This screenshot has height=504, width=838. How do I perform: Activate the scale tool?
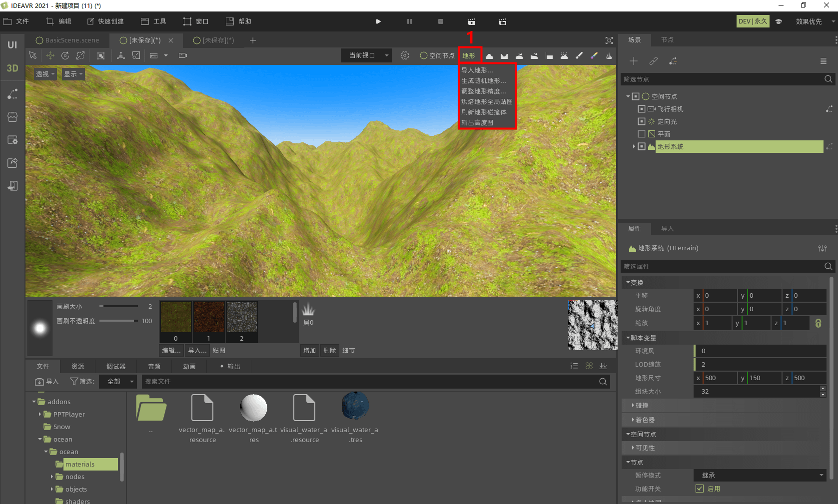click(80, 55)
